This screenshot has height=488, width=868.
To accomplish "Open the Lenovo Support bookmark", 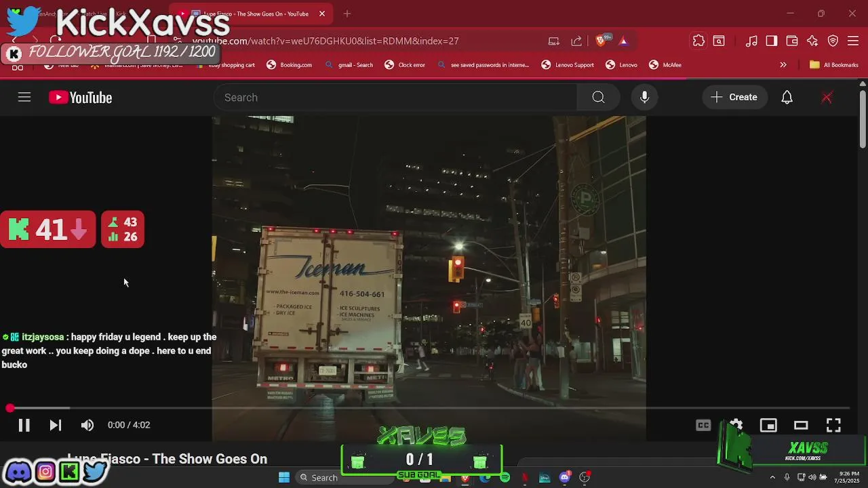I will click(x=568, y=65).
